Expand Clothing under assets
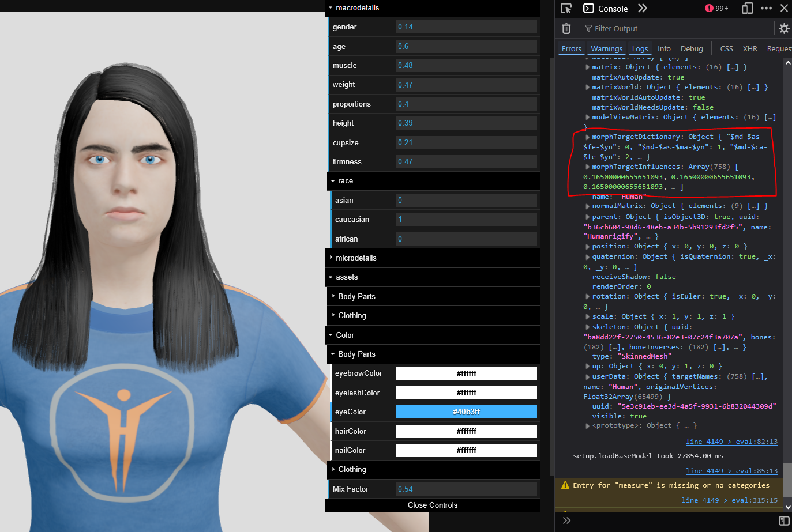792x532 pixels. tap(434, 316)
